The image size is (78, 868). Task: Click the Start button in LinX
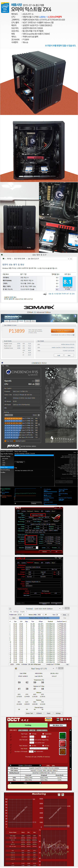[x=14, y=618]
